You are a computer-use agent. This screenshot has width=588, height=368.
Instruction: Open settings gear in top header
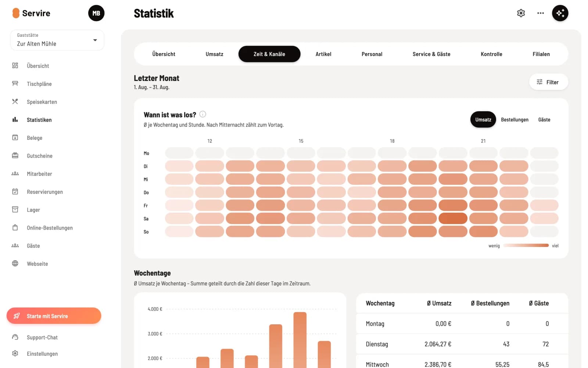click(x=521, y=13)
